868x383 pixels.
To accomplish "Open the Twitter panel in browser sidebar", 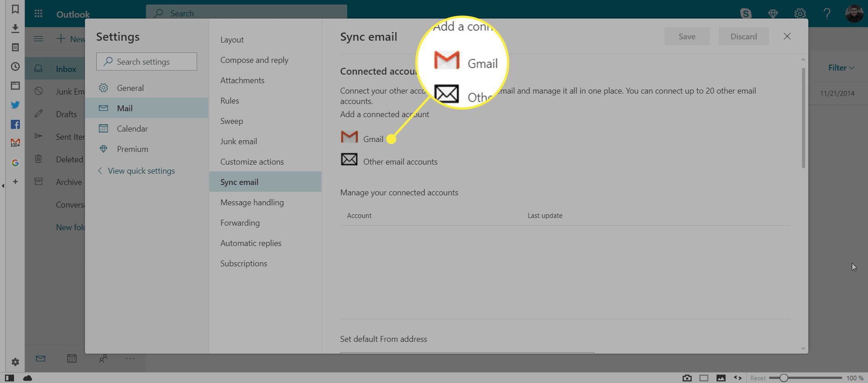I will click(15, 105).
